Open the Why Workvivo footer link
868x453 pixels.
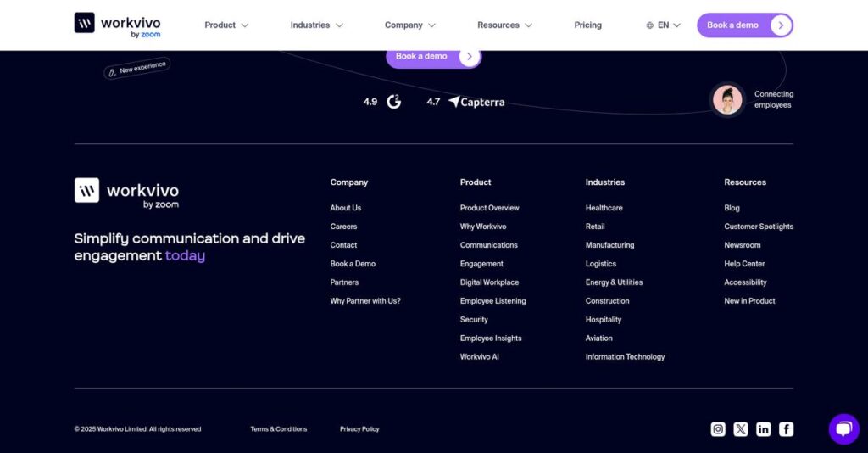[482, 226]
